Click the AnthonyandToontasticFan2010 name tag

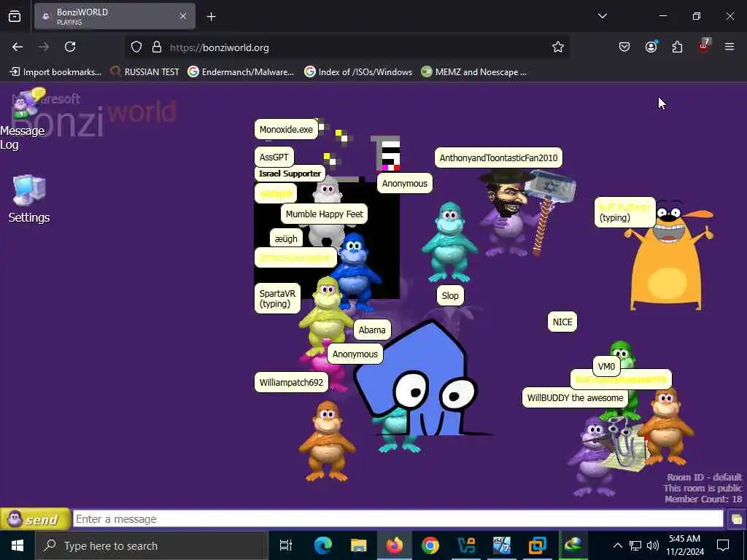pyautogui.click(x=498, y=157)
